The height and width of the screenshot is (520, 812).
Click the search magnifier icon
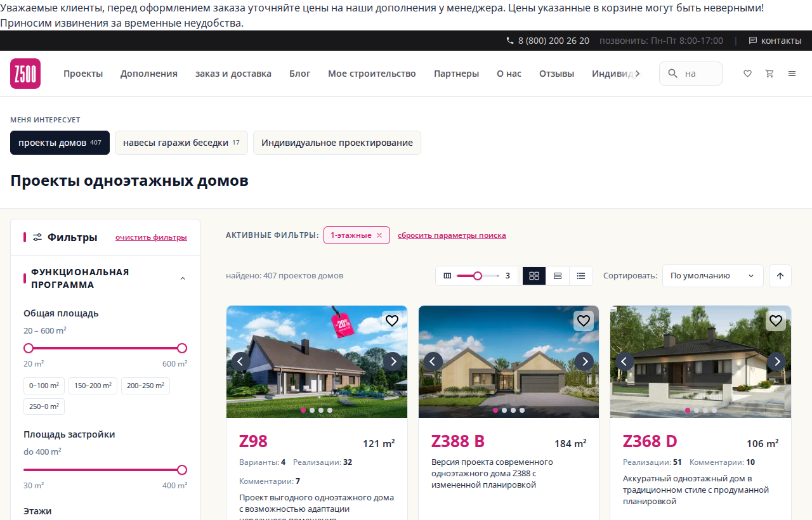[673, 74]
